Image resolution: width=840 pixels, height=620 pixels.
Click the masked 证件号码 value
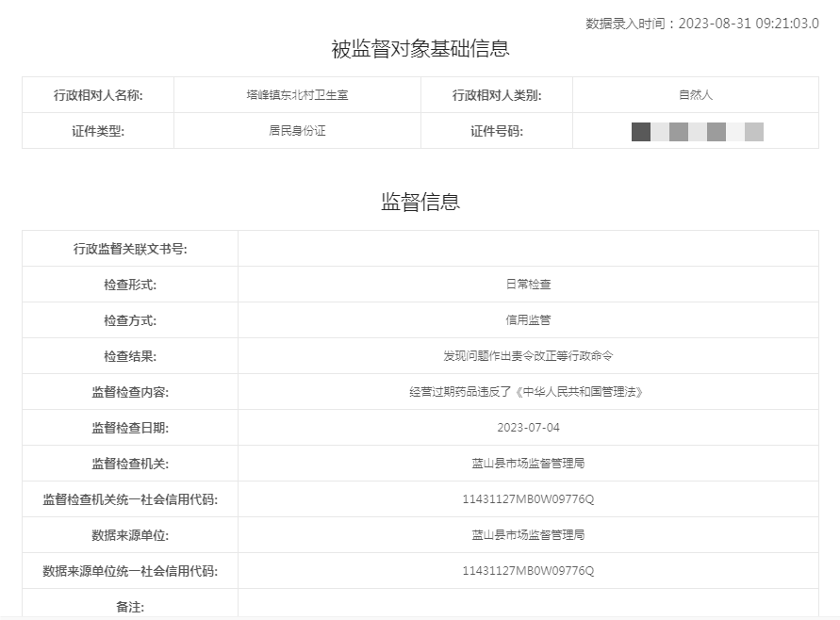click(697, 132)
